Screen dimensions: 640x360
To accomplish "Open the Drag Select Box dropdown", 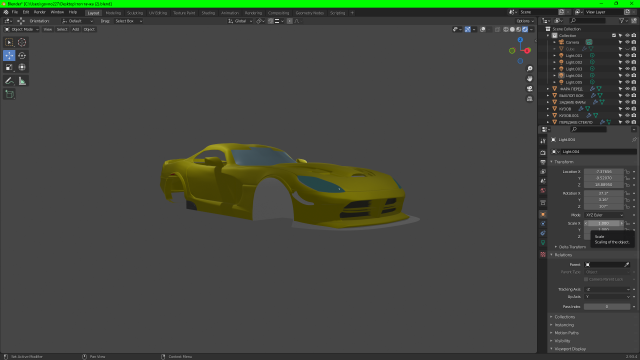I will click(x=128, y=21).
